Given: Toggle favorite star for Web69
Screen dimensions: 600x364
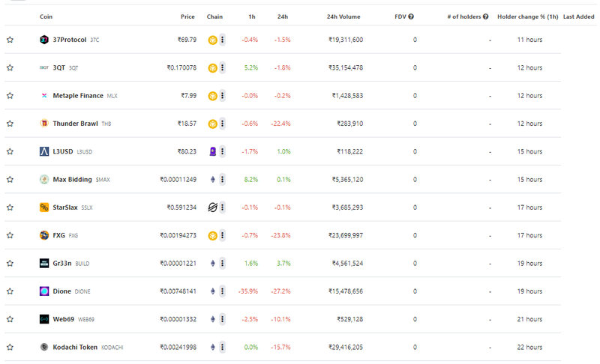Looking at the screenshot, I should pos(10,319).
